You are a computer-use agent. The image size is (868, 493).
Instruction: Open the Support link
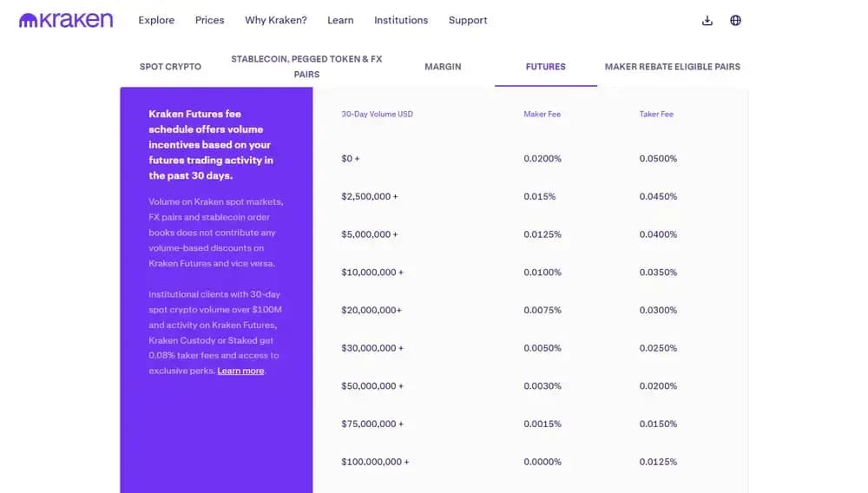[468, 20]
